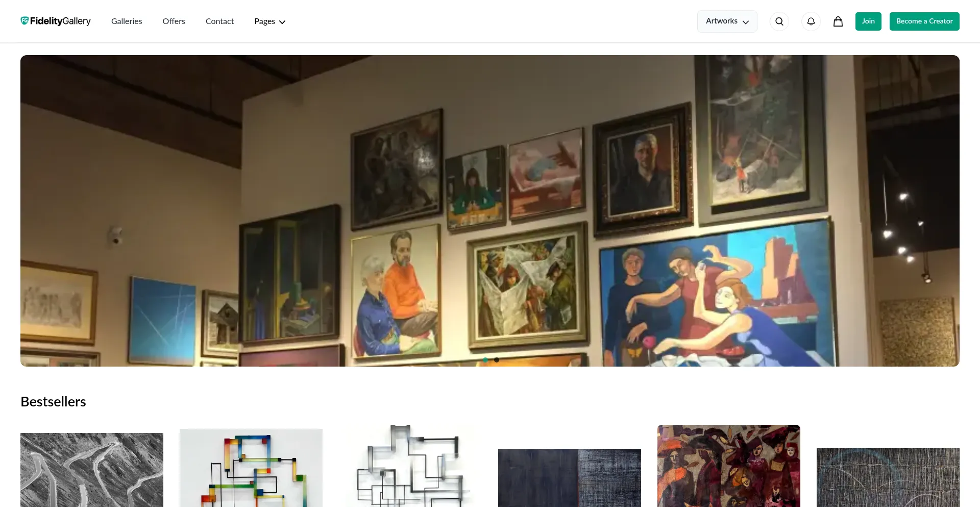Open the dark blue textured canvas thumbnail
Image resolution: width=980 pixels, height=507 pixels.
pos(570,478)
